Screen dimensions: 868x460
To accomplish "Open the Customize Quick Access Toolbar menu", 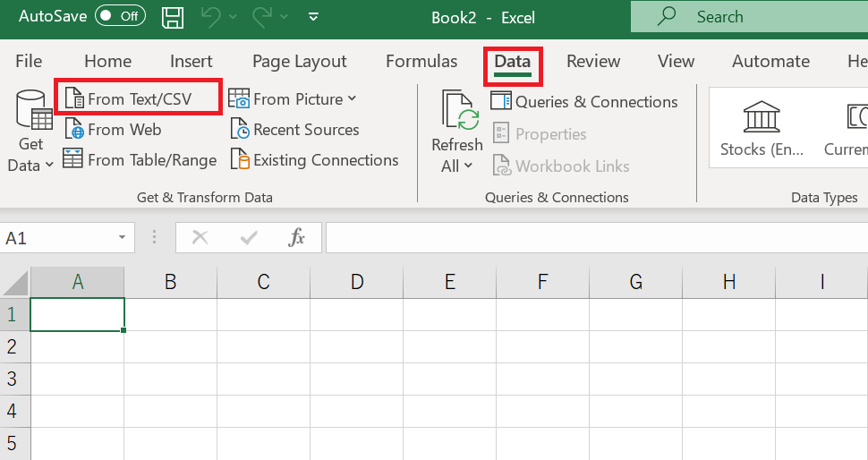I will (x=312, y=17).
